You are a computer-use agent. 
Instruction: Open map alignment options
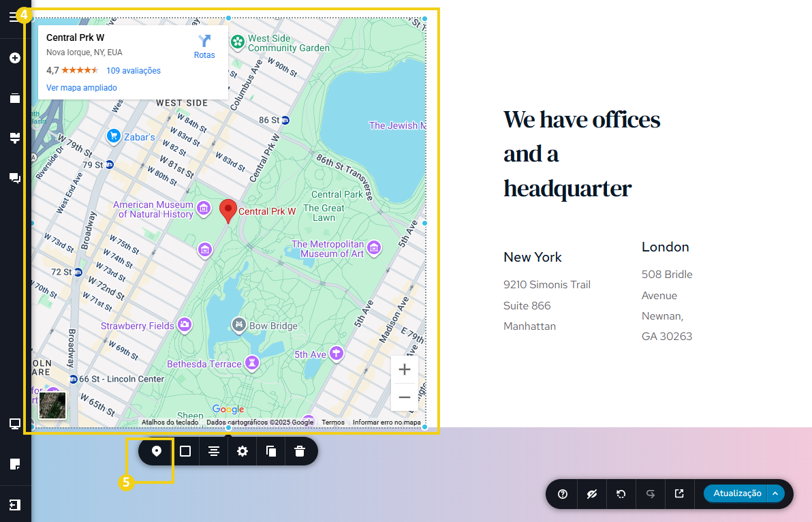click(x=214, y=451)
